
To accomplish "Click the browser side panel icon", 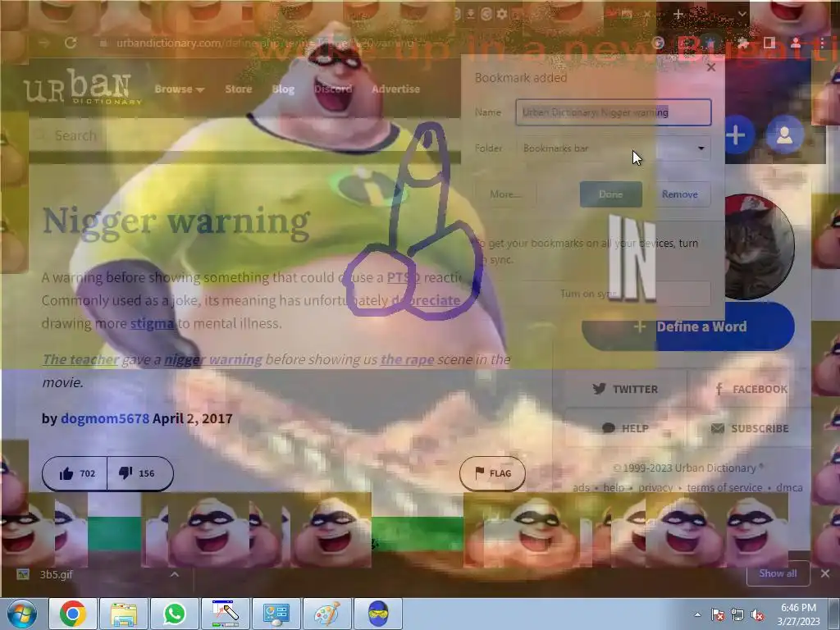I will coord(769,43).
